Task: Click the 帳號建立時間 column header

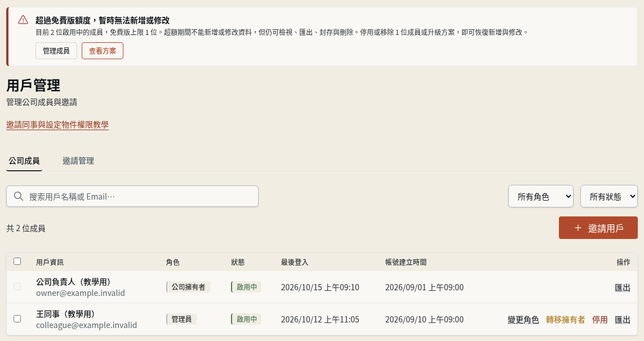Action: [x=406, y=262]
